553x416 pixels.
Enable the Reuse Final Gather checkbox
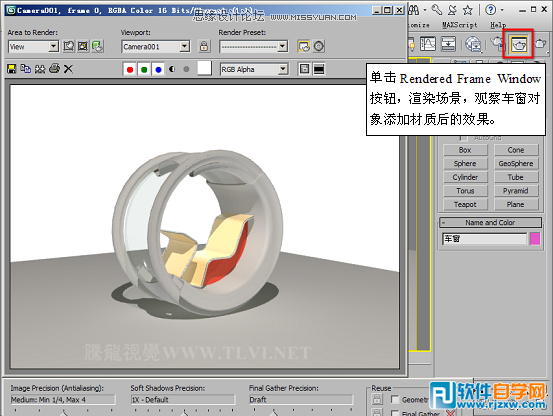395,413
